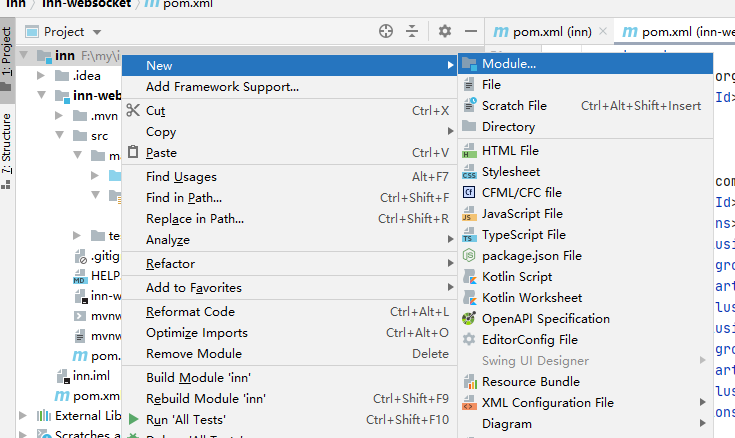Open XML Configuration File submenu arrow
Image resolution: width=735 pixels, height=438 pixels.
click(703, 402)
